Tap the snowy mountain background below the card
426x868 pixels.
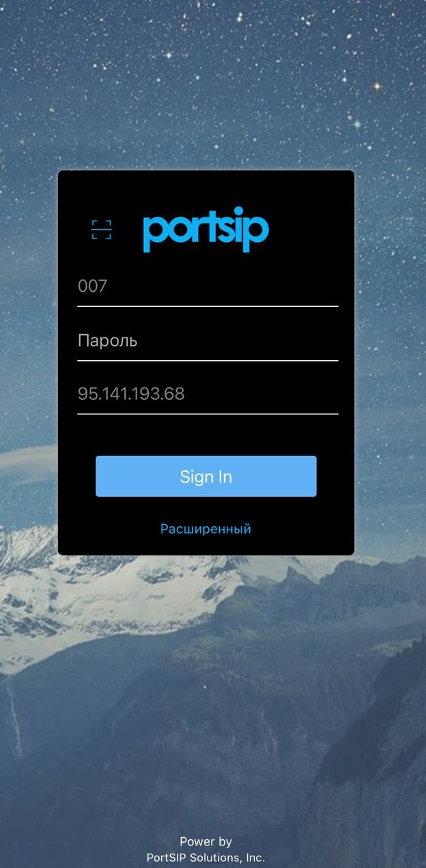tap(213, 683)
